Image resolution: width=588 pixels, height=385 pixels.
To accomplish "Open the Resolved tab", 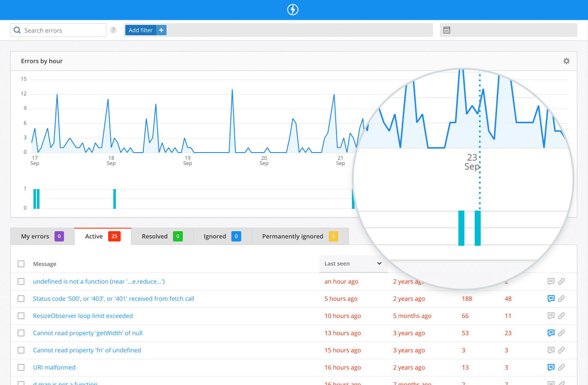I will coord(162,236).
